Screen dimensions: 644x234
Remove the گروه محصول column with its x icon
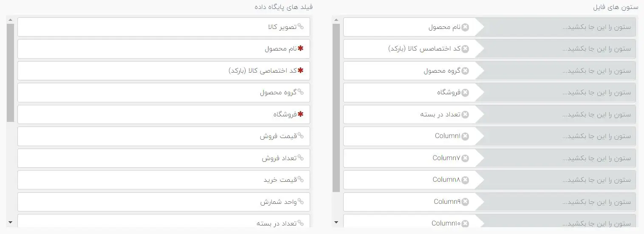465,71
